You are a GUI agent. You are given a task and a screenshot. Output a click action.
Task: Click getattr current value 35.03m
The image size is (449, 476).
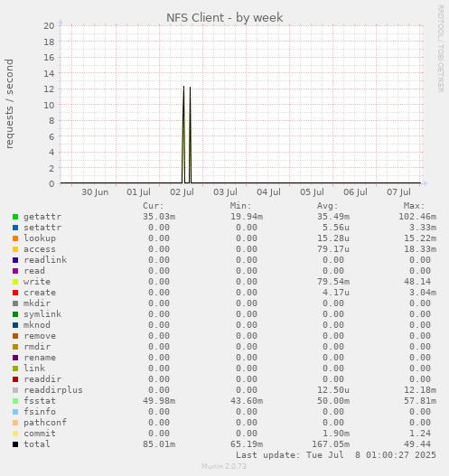pos(159,217)
